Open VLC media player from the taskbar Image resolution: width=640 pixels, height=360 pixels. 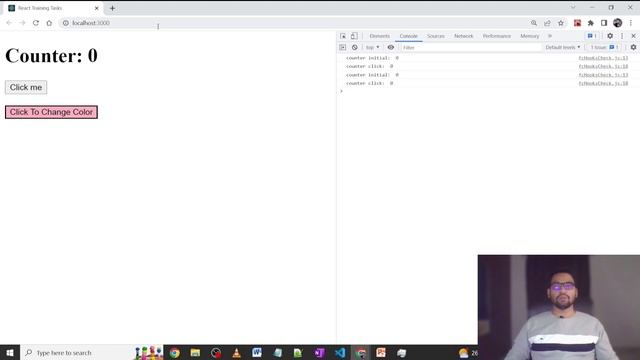[236, 352]
